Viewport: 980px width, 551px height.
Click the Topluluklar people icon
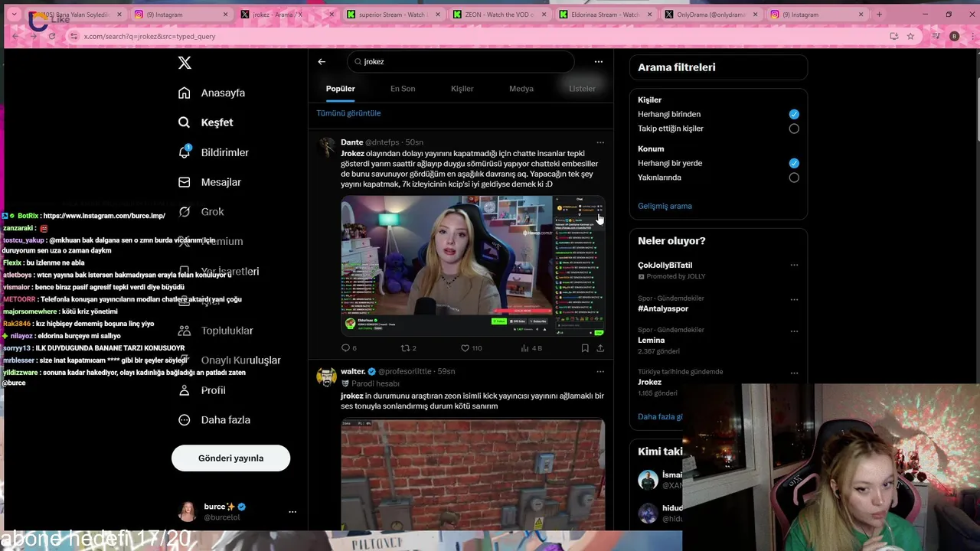coord(184,331)
